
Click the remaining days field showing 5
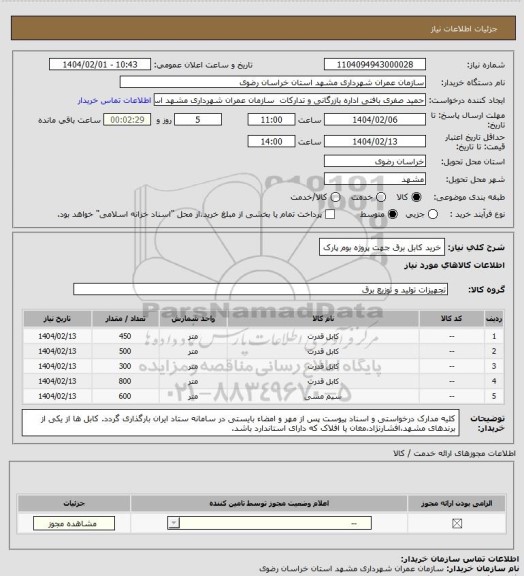[198, 120]
